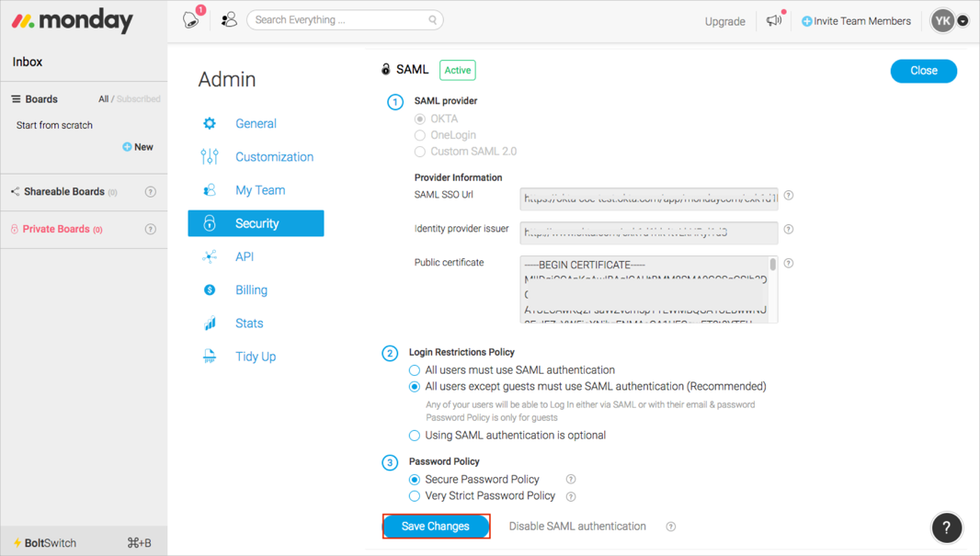Select All users must use SAML authentication
Image resolution: width=980 pixels, height=556 pixels.
(415, 370)
